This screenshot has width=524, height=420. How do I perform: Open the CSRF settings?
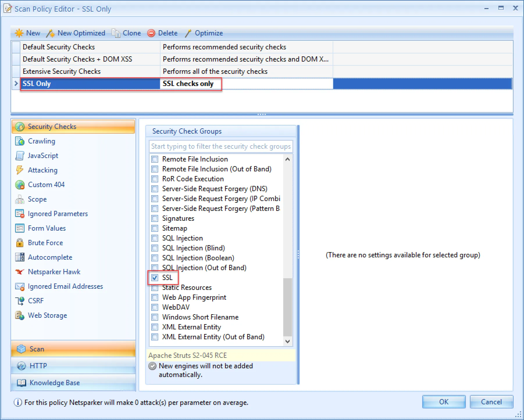pyautogui.click(x=36, y=301)
